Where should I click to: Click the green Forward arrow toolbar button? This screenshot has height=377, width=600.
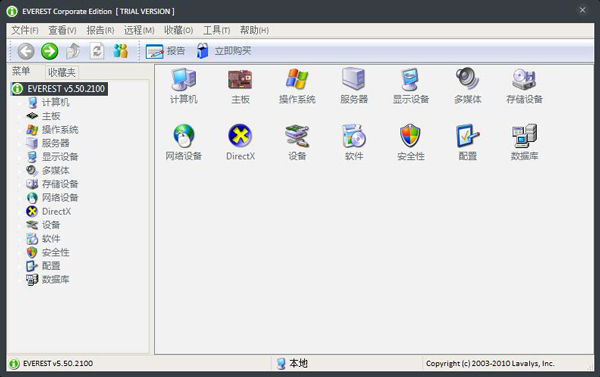point(49,51)
